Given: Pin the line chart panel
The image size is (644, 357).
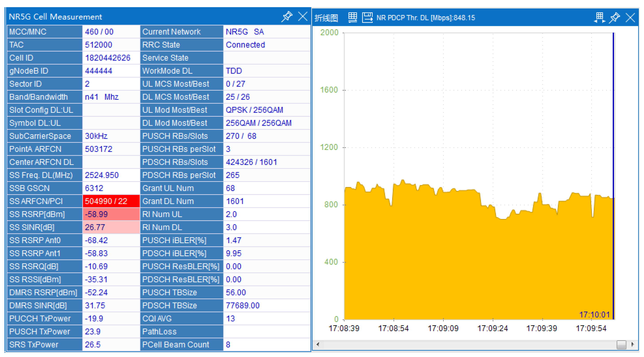Looking at the screenshot, I should tap(614, 17).
